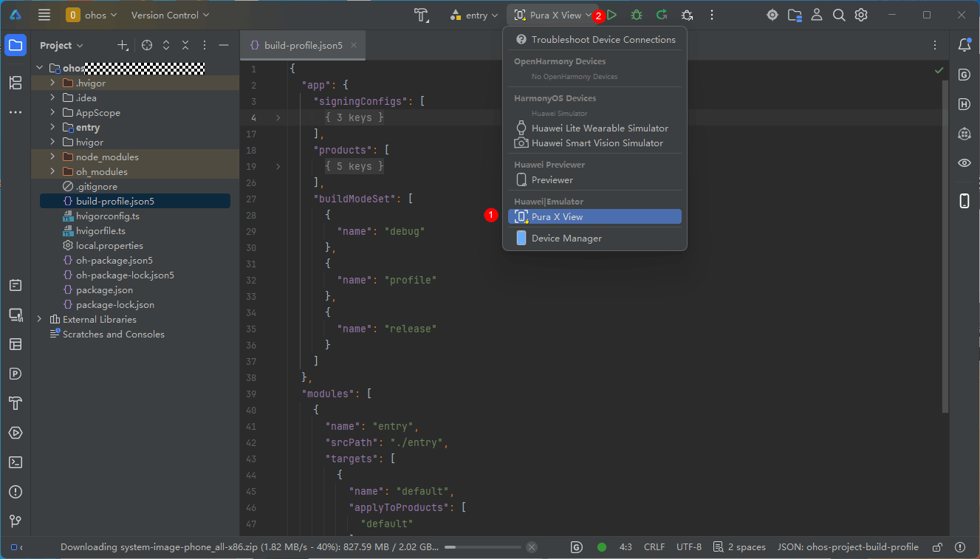Select oh-package.json5 in project tree
The image size is (980, 559).
coord(114,260)
